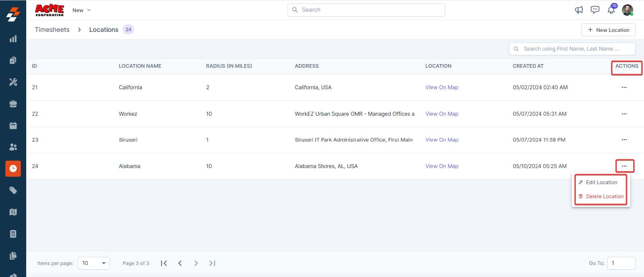Open the calculator sidebar icon
644x277 pixels.
pos(13,234)
